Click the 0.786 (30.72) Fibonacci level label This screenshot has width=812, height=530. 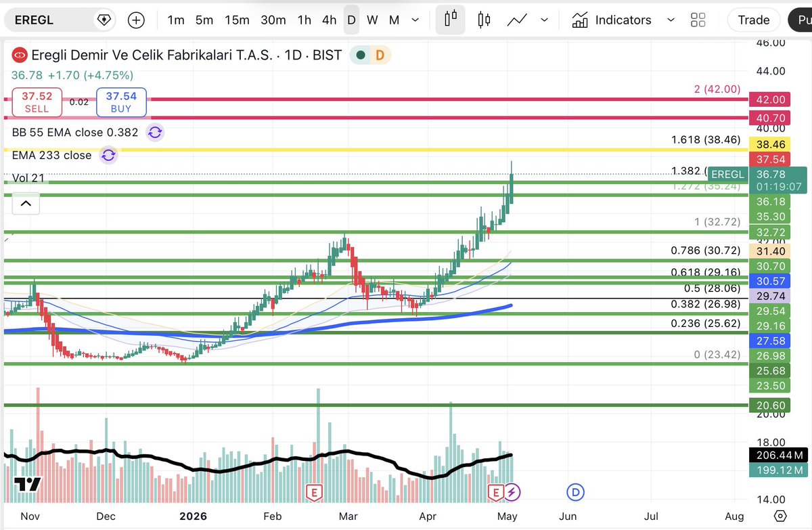(x=706, y=250)
